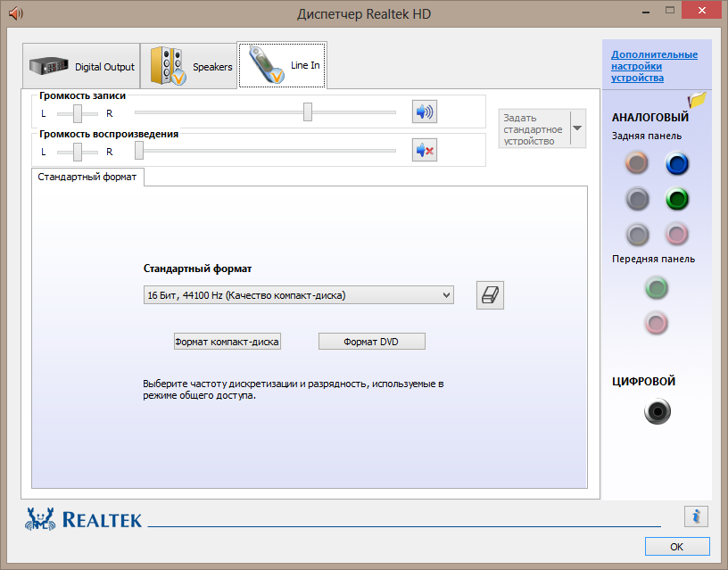728x570 pixels.
Task: Close the Диспетчер Realtek HD window
Action: pyautogui.click(x=701, y=10)
